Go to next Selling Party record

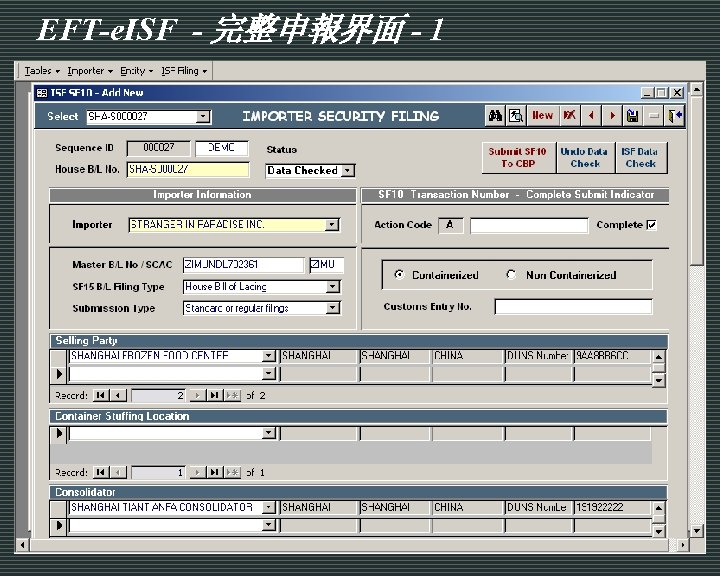coord(197,395)
